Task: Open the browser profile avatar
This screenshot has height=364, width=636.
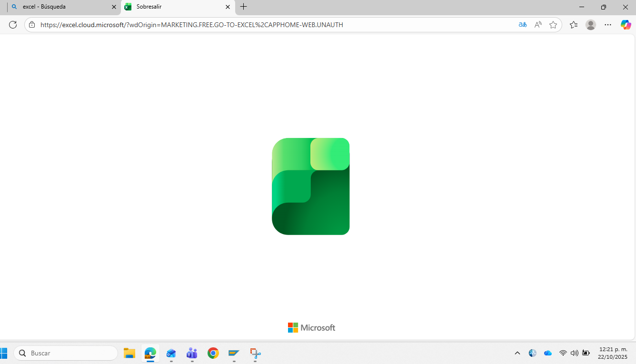Action: (591, 25)
